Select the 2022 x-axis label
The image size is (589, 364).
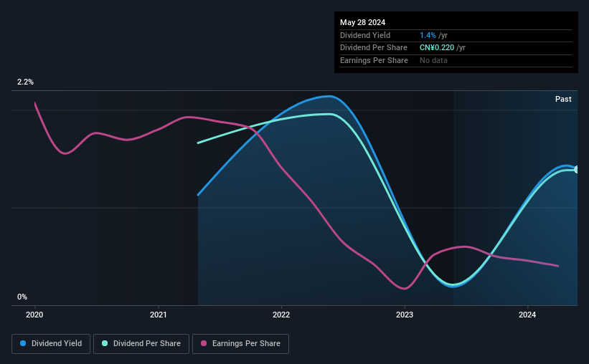tap(281, 315)
